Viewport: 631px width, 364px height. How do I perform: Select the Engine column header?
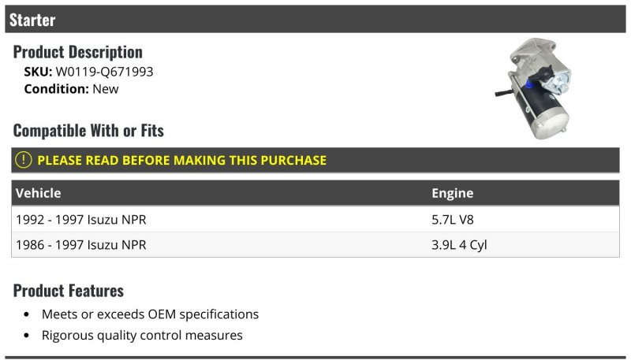(x=452, y=193)
